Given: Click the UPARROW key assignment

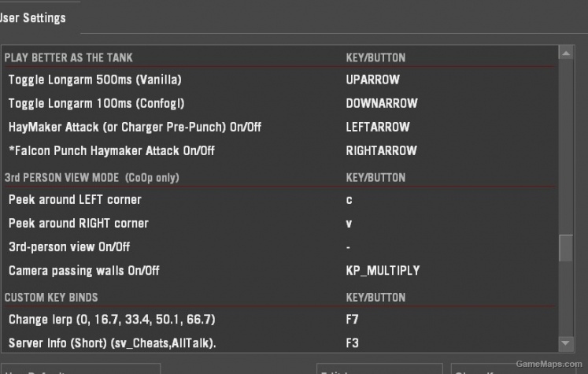Looking at the screenshot, I should tap(373, 80).
